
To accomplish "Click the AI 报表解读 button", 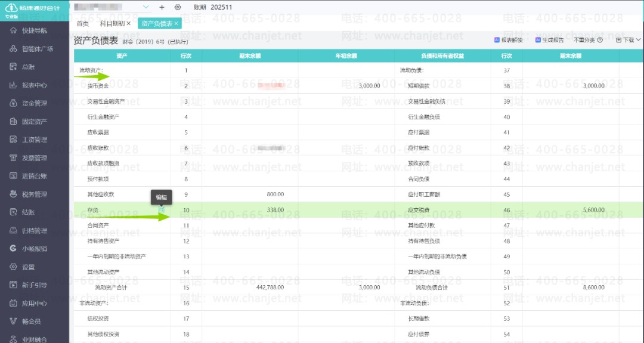I will coord(509,40).
